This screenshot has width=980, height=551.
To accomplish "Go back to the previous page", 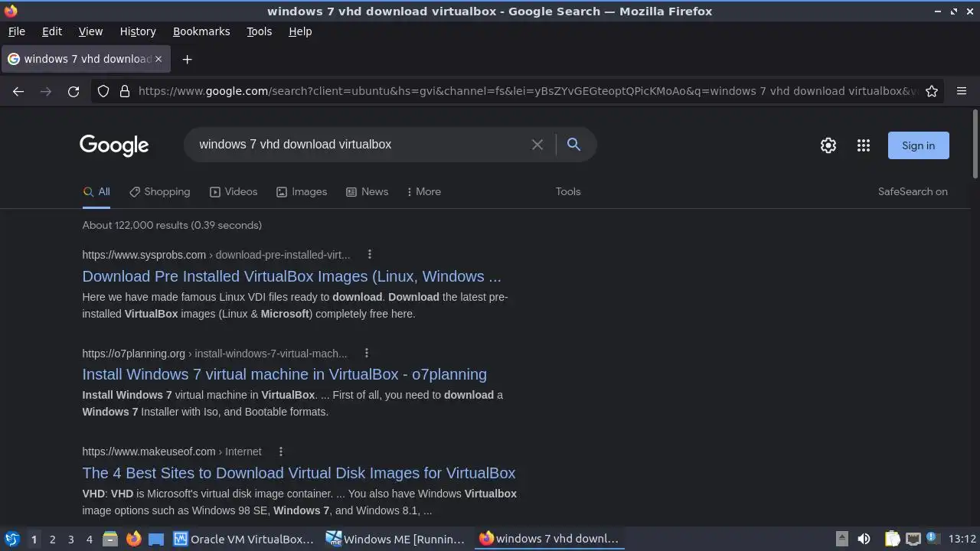I will pyautogui.click(x=18, y=91).
